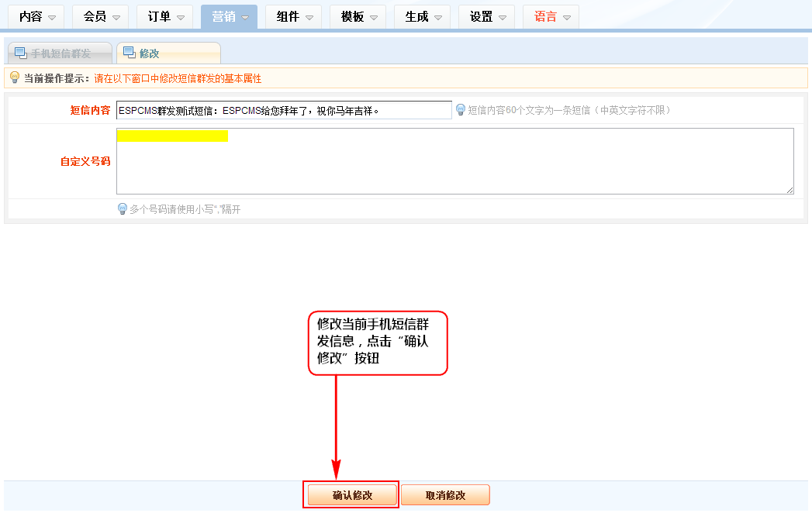Open the 订单 dropdown menu
Screen dimensions: 812x513
tap(165, 16)
